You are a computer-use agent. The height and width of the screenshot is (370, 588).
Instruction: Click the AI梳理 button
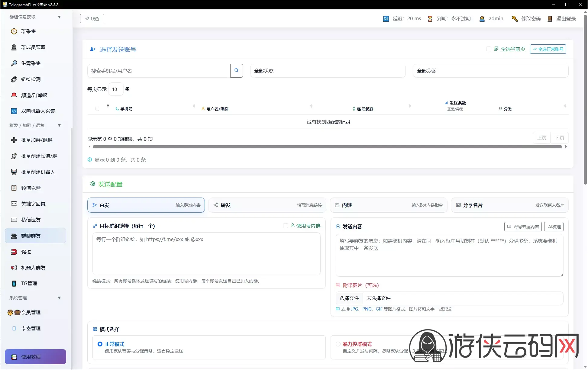pos(554,227)
